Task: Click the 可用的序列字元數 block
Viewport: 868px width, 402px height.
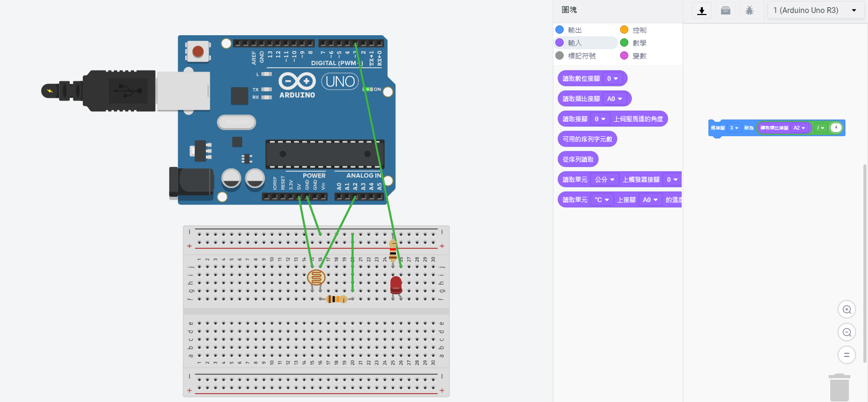Action: pyautogui.click(x=587, y=139)
